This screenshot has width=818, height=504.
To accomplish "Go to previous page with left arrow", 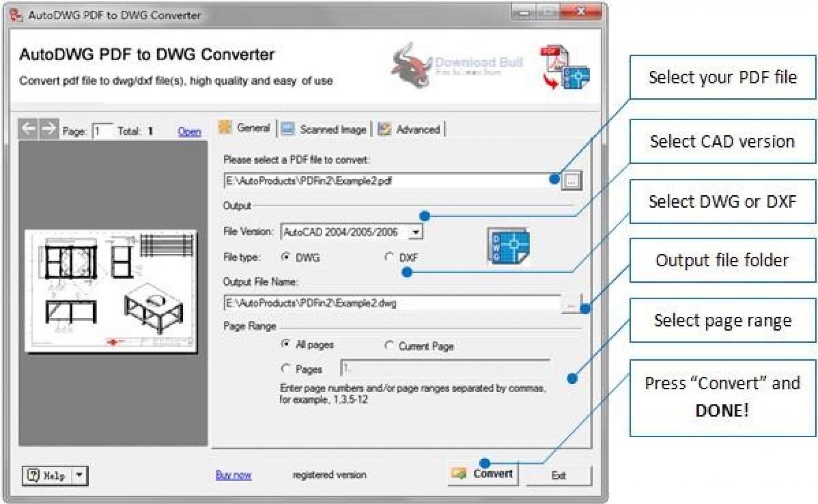I will [28, 129].
